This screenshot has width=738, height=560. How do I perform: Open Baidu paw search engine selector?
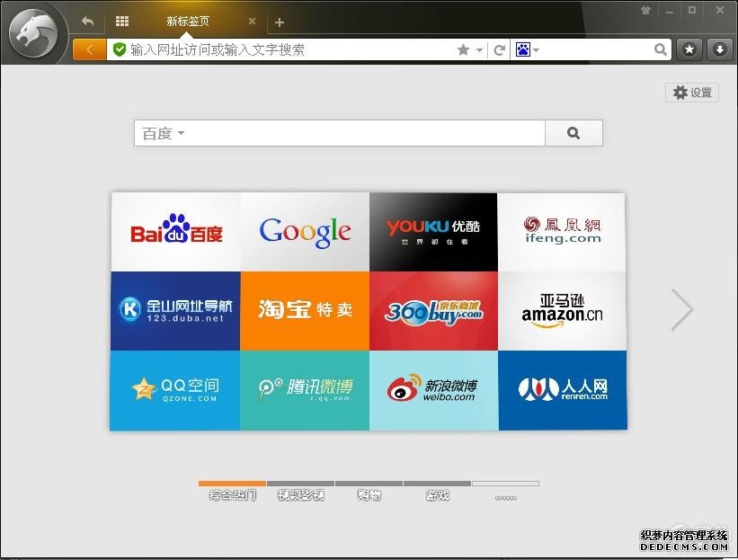(x=527, y=49)
